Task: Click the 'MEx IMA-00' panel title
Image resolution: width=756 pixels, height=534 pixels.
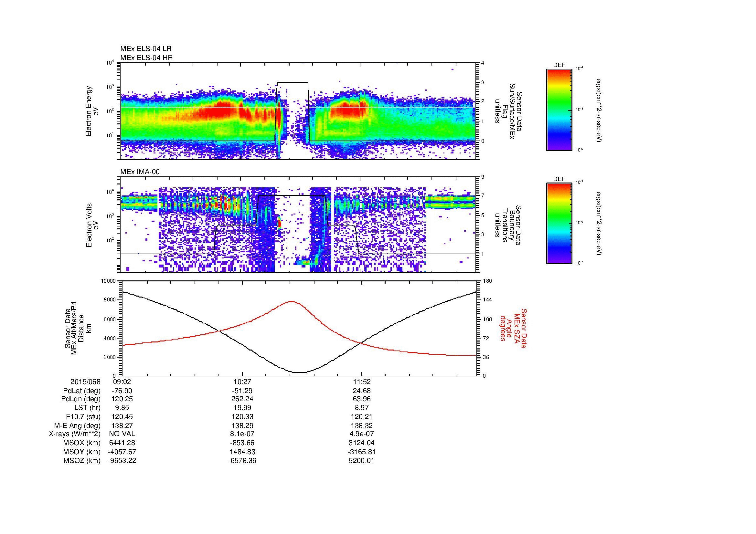Action: pos(140,172)
